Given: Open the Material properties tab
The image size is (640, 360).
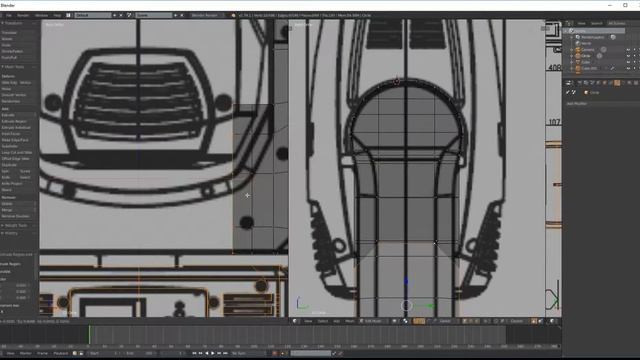Looking at the screenshot, I should point(630,82).
